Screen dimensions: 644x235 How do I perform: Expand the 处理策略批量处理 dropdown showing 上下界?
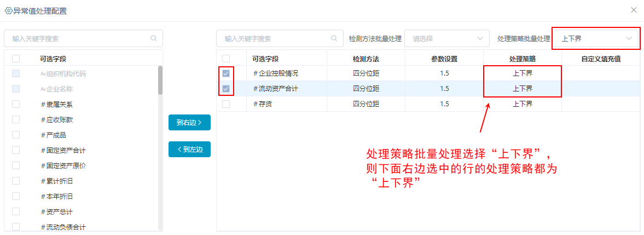point(595,38)
